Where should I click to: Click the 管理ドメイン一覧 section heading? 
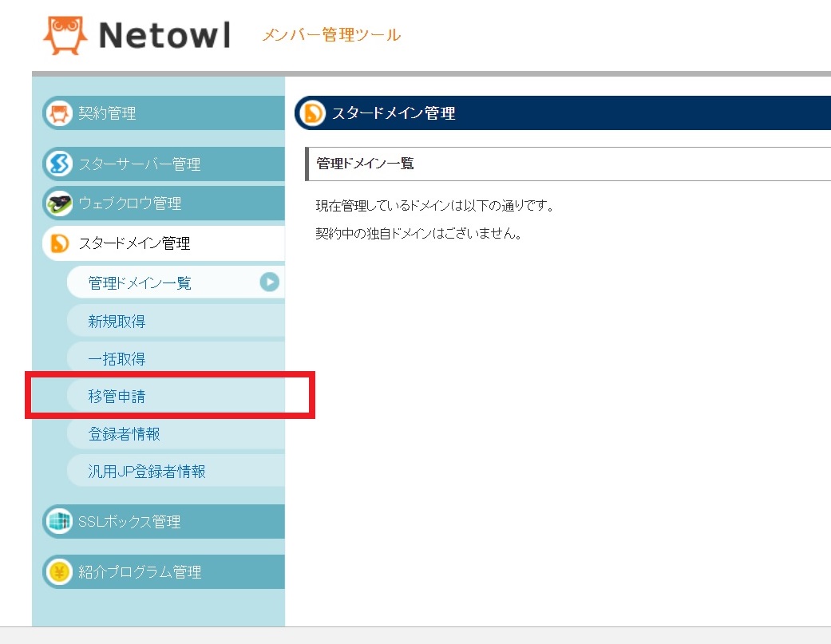(365, 164)
